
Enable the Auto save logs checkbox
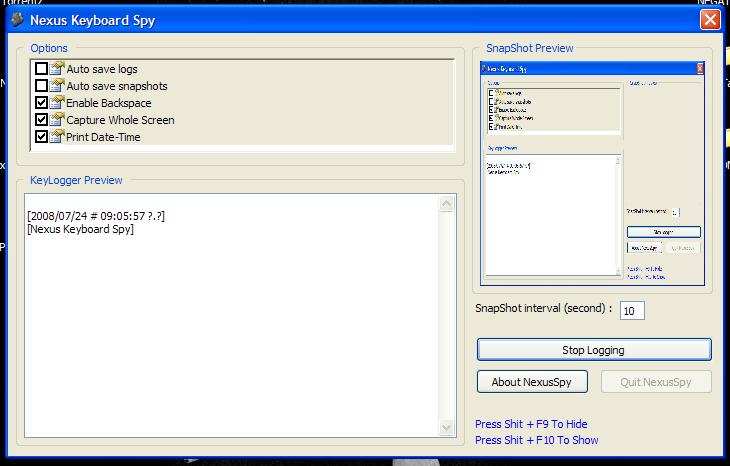coord(41,68)
